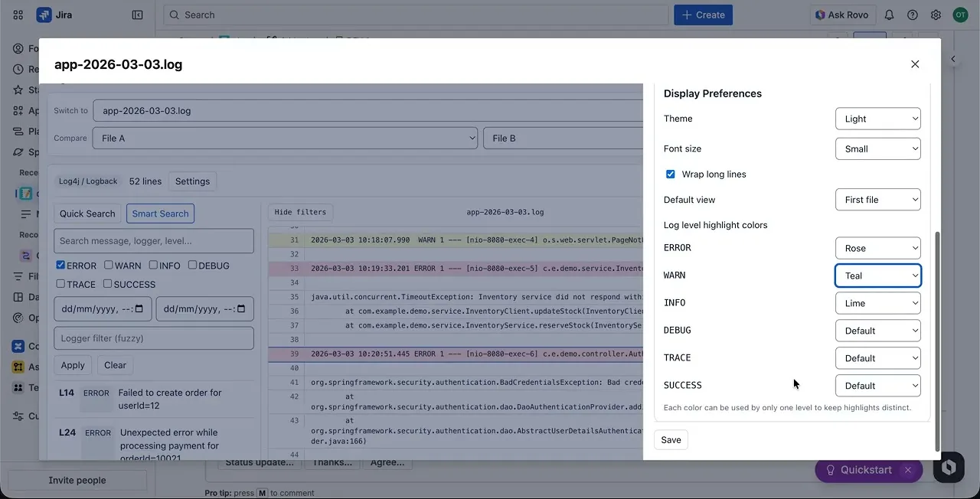Open the Switch to file selector
This screenshot has width=980, height=499.
(367, 110)
